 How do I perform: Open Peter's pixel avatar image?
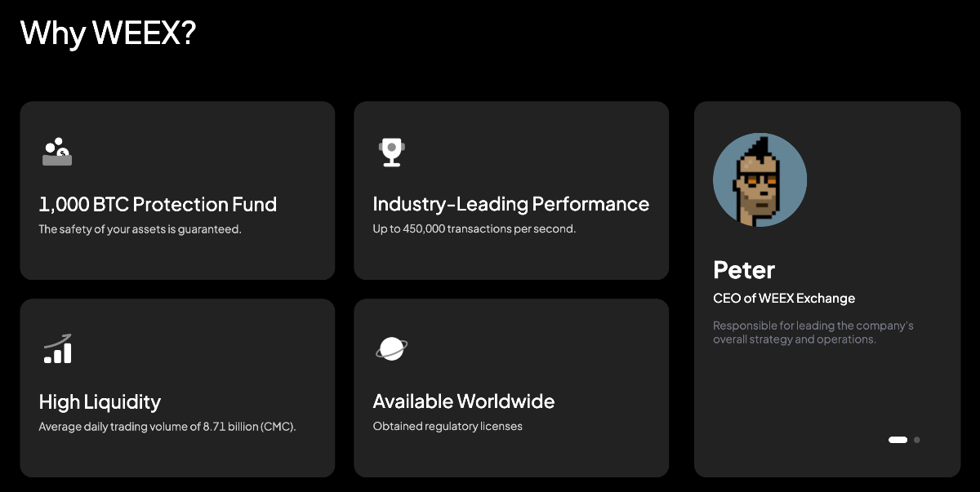[760, 180]
